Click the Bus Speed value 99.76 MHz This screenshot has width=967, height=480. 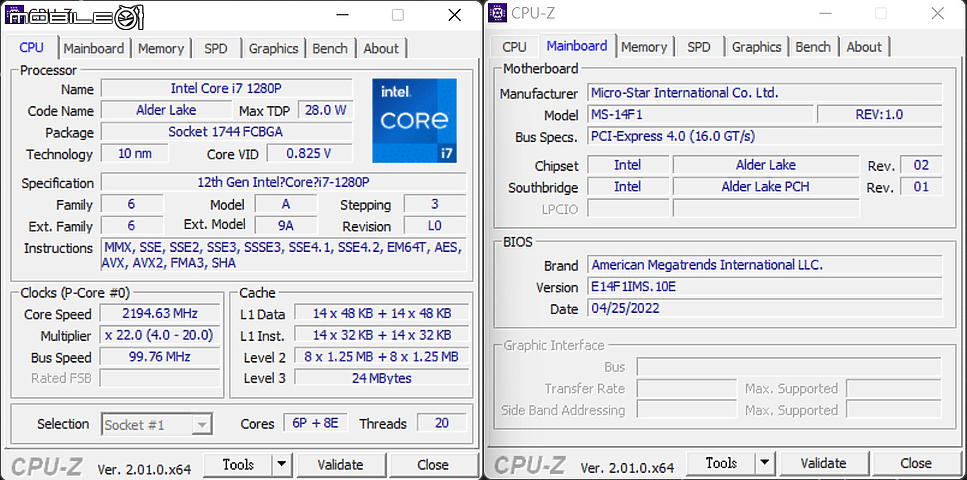[160, 357]
